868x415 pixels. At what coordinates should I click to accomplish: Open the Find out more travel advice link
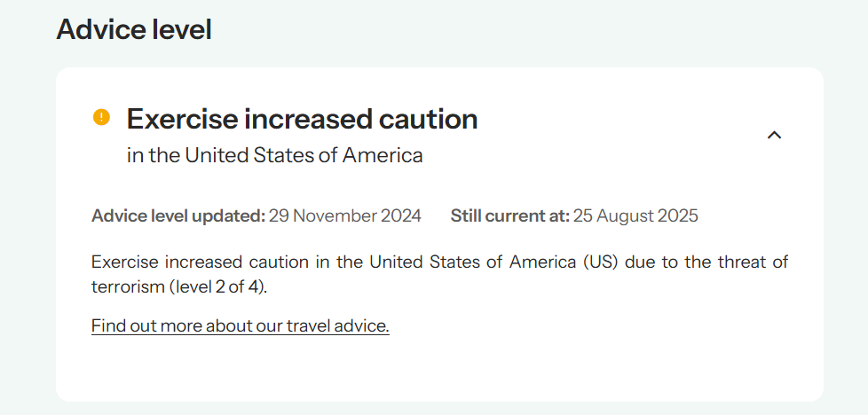(240, 325)
